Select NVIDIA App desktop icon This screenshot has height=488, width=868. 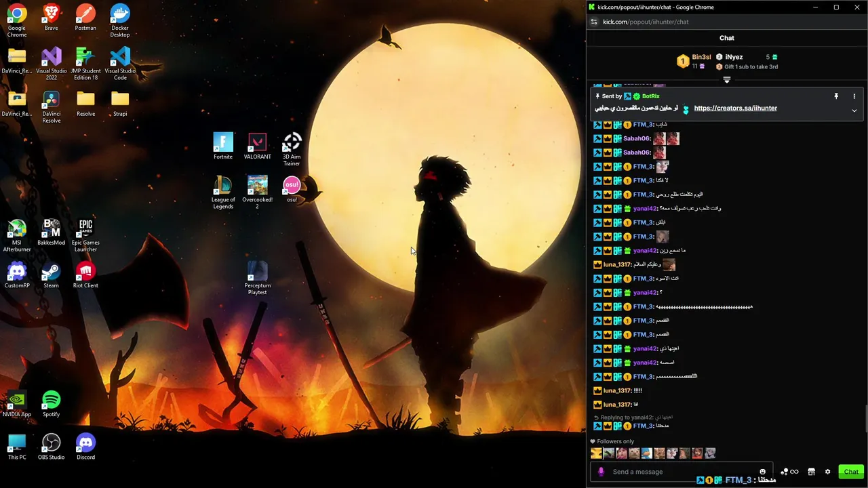pyautogui.click(x=17, y=404)
